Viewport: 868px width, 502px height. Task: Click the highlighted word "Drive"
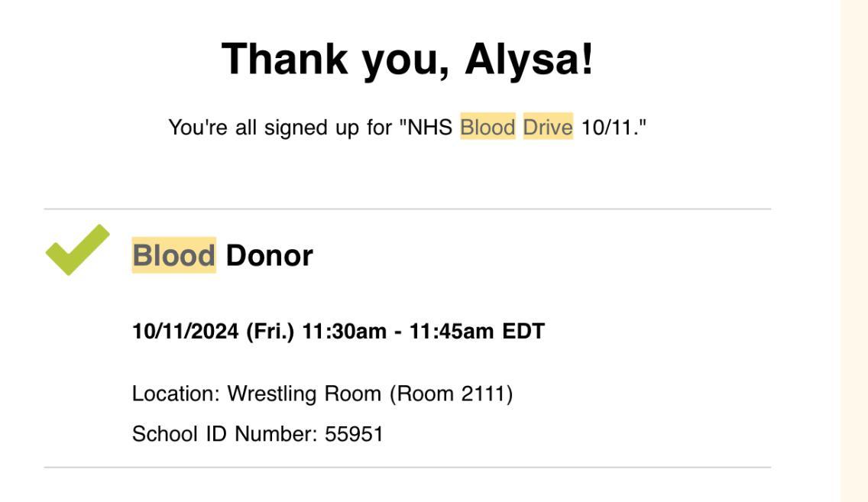tap(548, 127)
